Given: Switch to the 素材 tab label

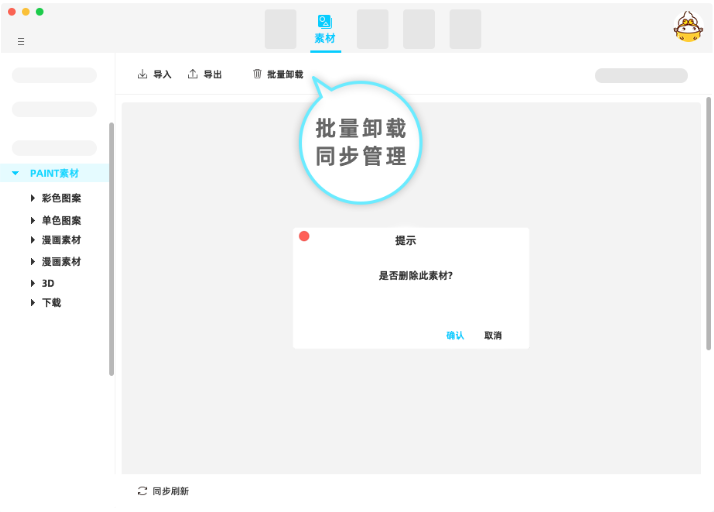Looking at the screenshot, I should click(x=325, y=38).
